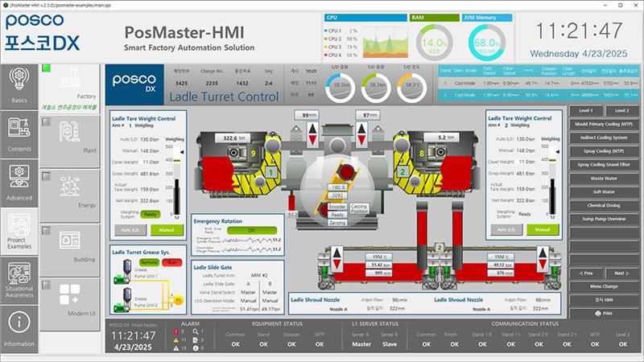Viewport: 644px width, 362px height.
Task: Click the JVM Memory donut gauge
Action: coord(487,43)
